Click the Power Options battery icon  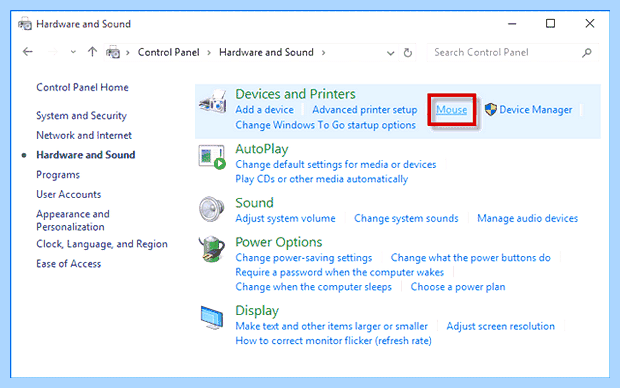coord(212,249)
